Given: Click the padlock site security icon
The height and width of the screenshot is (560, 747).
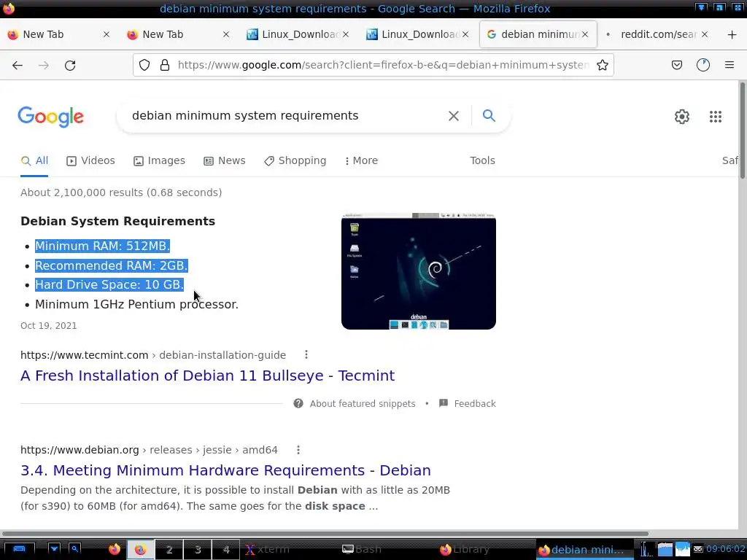Looking at the screenshot, I should coord(165,65).
